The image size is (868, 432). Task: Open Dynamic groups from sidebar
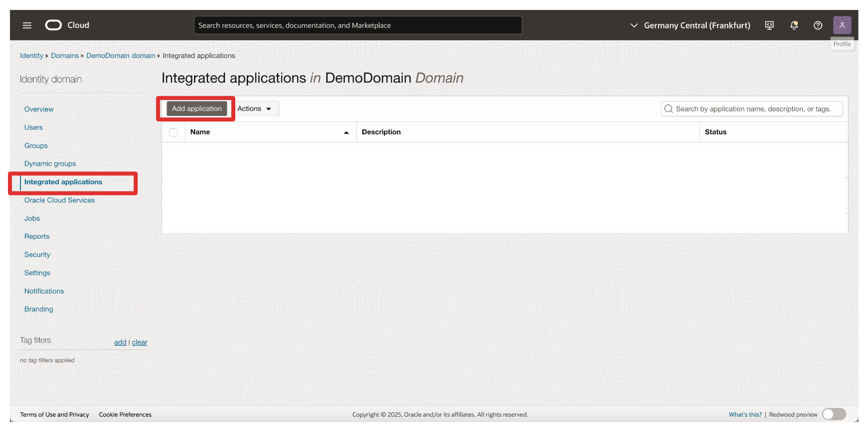(x=50, y=164)
